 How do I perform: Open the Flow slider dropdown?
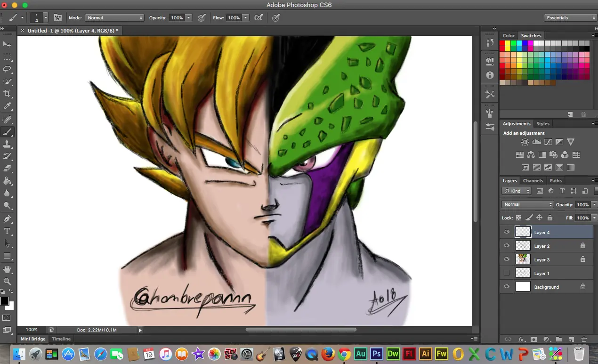[x=245, y=18]
